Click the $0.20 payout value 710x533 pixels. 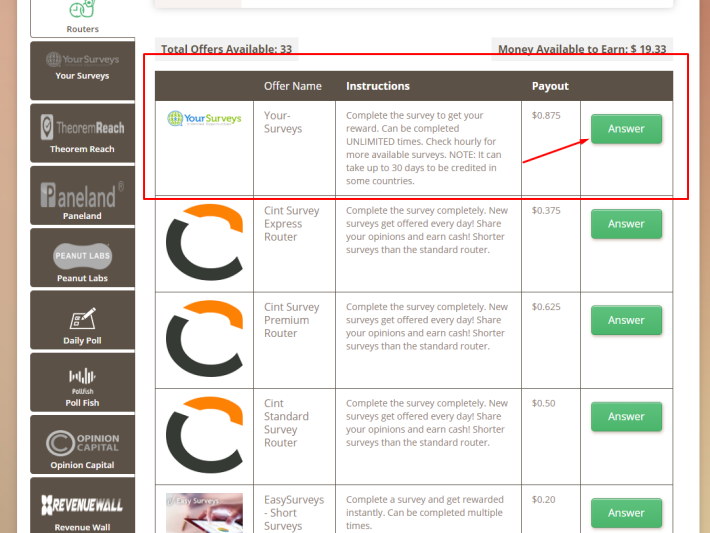click(543, 500)
